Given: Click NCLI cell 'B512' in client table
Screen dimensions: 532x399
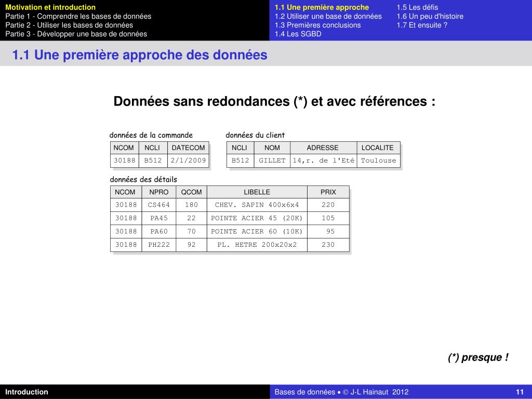Looking at the screenshot, I should 240,161.
